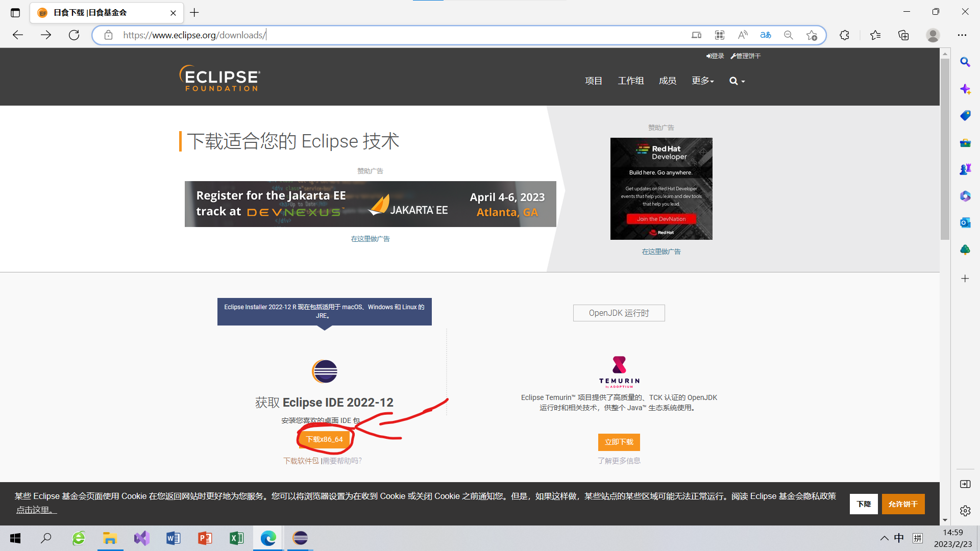Open the Tools briefcase sidebar icon
This screenshot has width=980, height=551.
tap(965, 143)
